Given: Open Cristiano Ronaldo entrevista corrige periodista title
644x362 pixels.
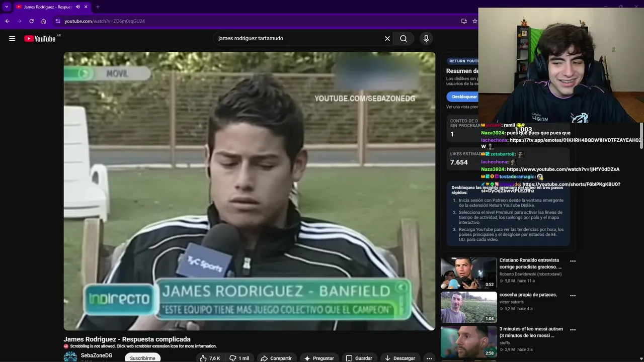Looking at the screenshot, I should tap(530, 263).
